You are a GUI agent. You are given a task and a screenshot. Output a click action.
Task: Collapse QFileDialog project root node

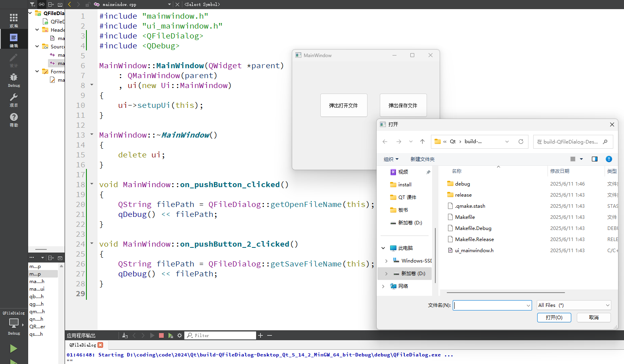point(31,13)
